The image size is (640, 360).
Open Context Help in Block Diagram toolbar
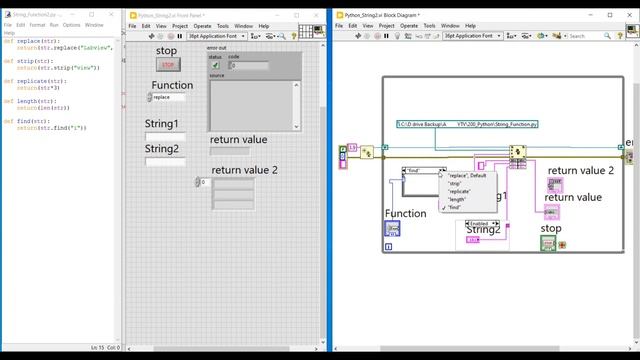pos(620,36)
